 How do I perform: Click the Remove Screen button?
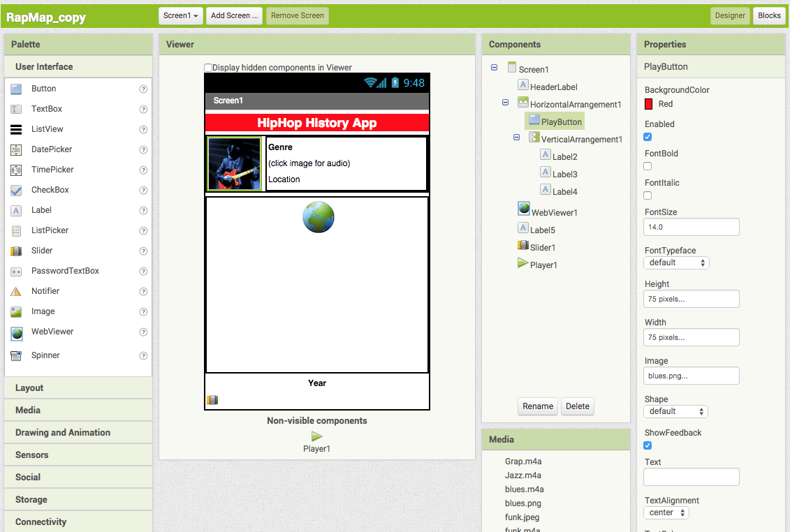[298, 15]
